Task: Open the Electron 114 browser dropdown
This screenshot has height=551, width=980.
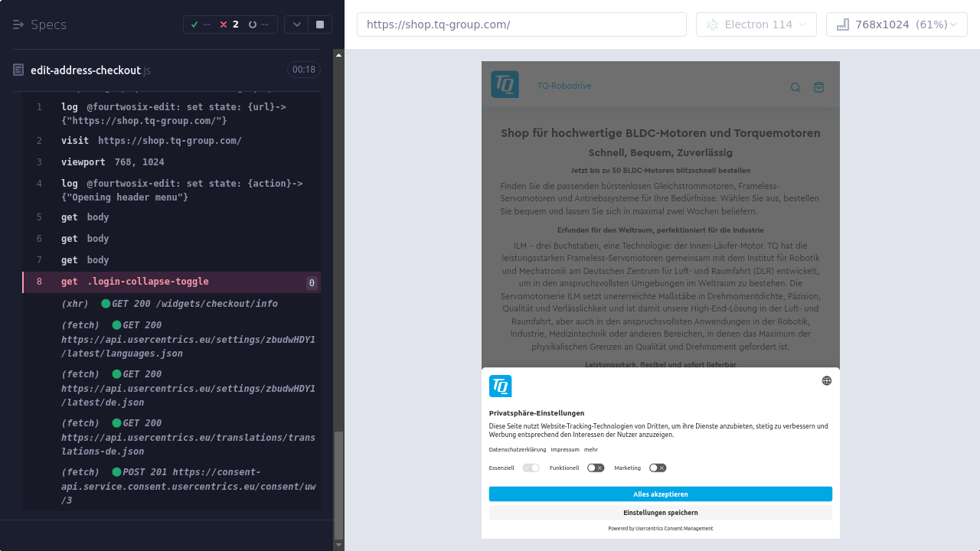Action: coord(756,24)
